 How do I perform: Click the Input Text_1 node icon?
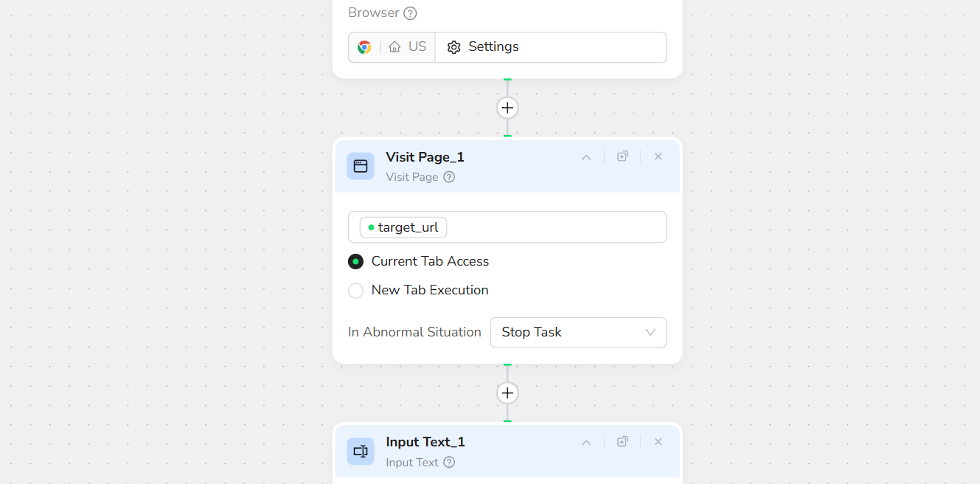point(361,452)
